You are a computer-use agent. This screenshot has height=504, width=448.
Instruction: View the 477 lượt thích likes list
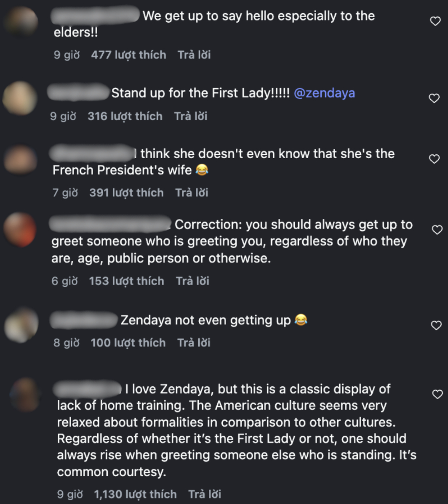coord(129,55)
